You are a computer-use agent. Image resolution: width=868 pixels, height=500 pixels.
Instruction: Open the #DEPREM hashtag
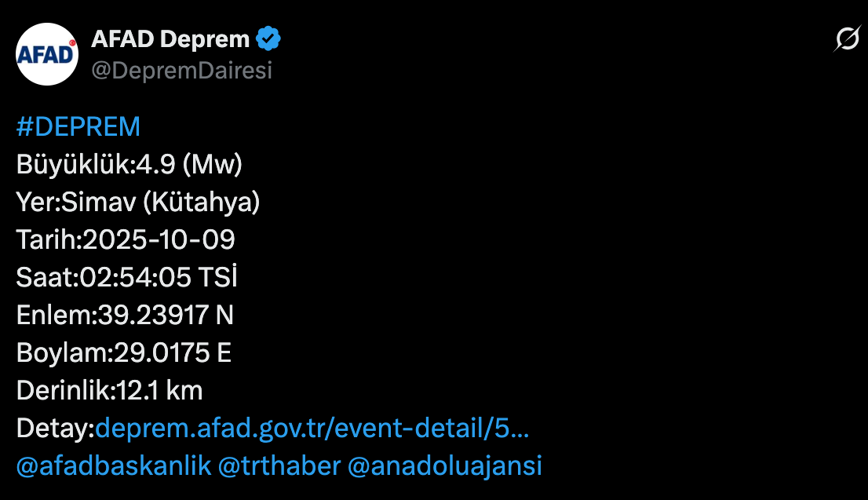78,126
